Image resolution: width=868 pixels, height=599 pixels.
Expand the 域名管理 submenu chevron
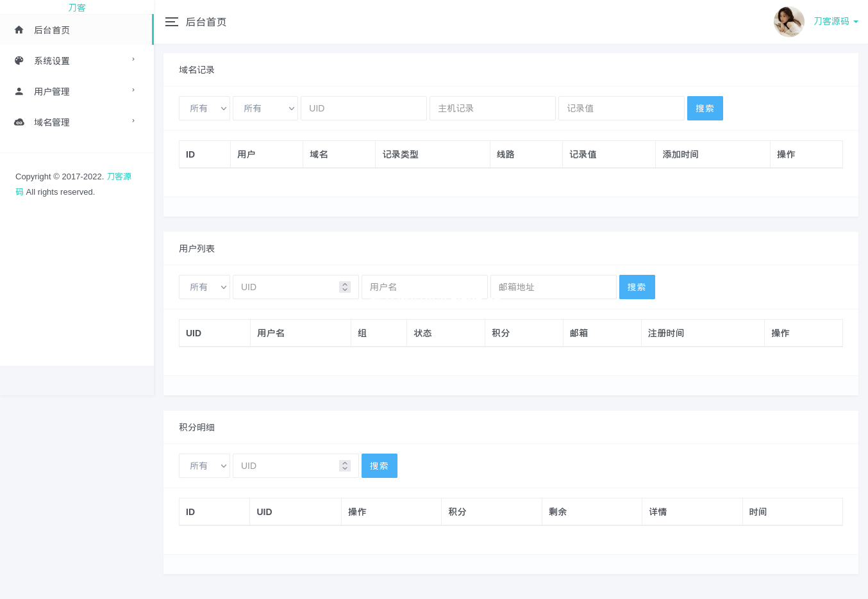click(133, 121)
